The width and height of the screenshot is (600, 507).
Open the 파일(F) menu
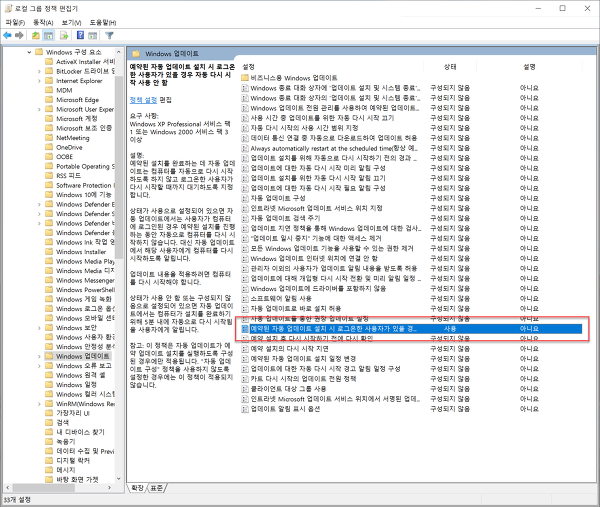click(15, 23)
